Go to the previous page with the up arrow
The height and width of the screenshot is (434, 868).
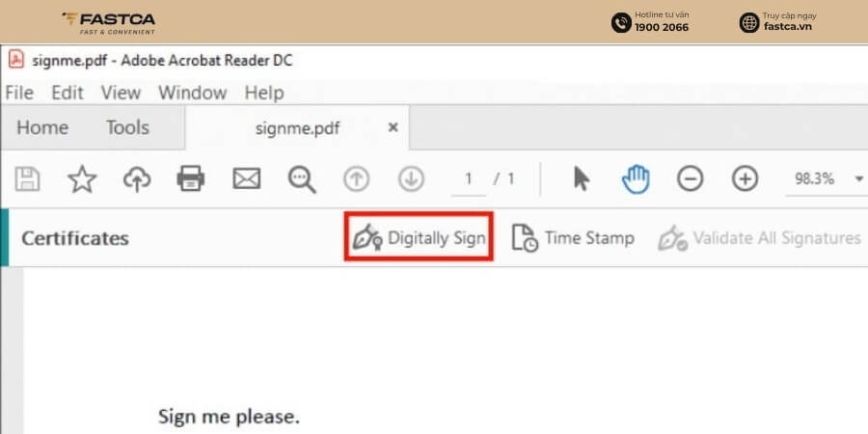[357, 179]
